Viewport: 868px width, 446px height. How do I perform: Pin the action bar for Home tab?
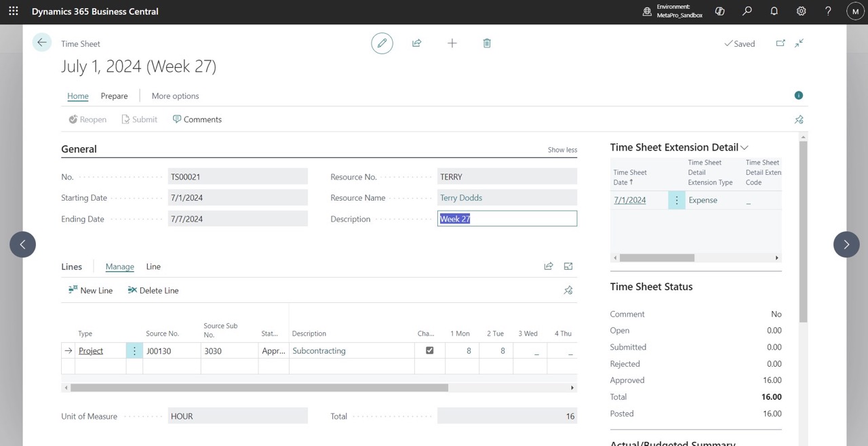coord(799,120)
